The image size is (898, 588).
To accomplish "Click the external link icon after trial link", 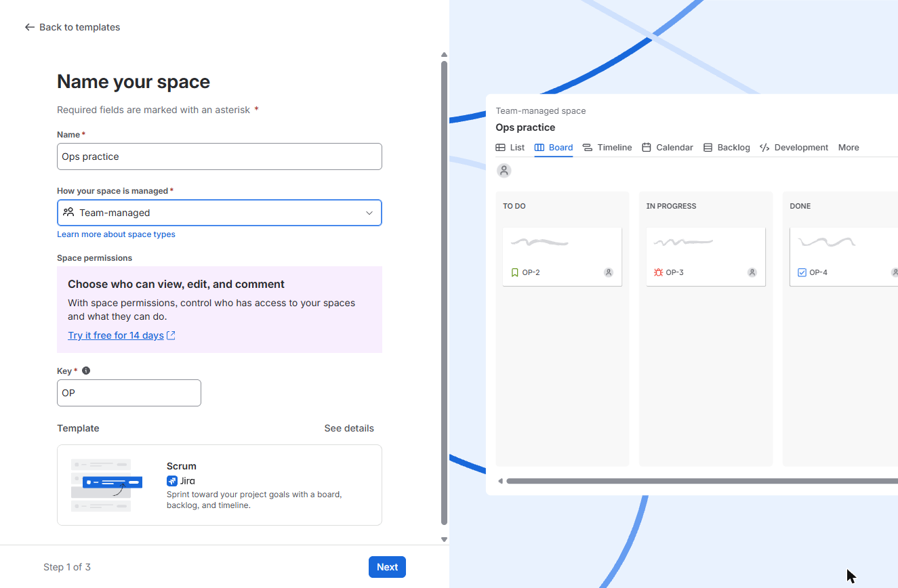I will [171, 335].
